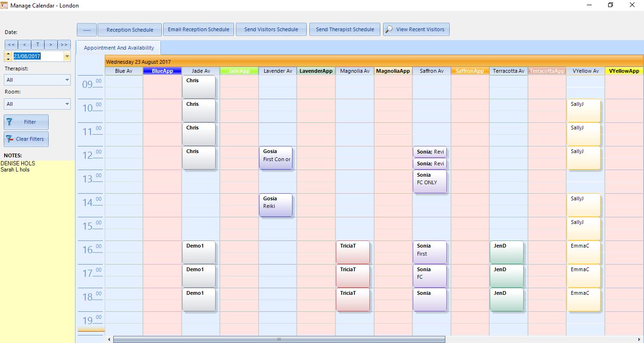Click the Jade Av column header
644x343 pixels.
(201, 71)
